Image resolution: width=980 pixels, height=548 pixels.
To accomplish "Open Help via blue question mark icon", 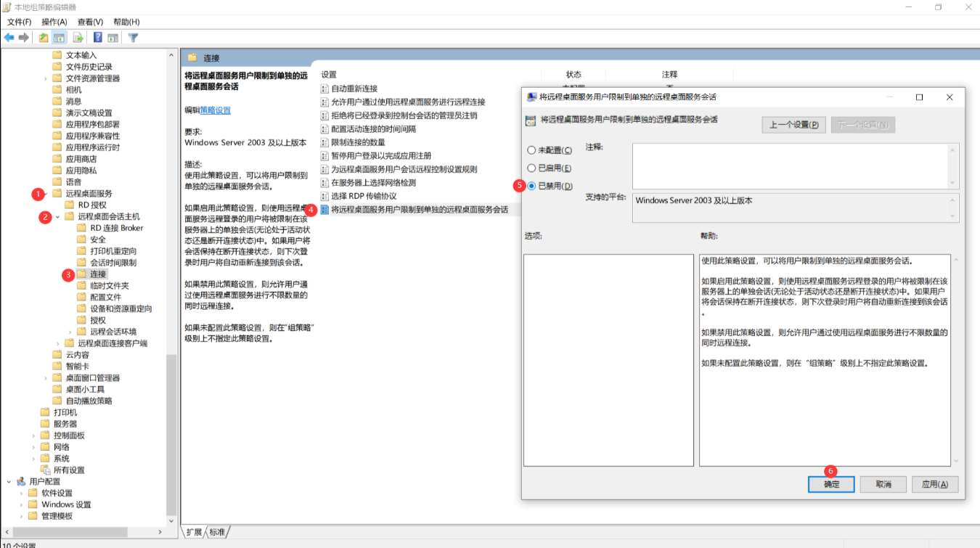I will tap(97, 38).
